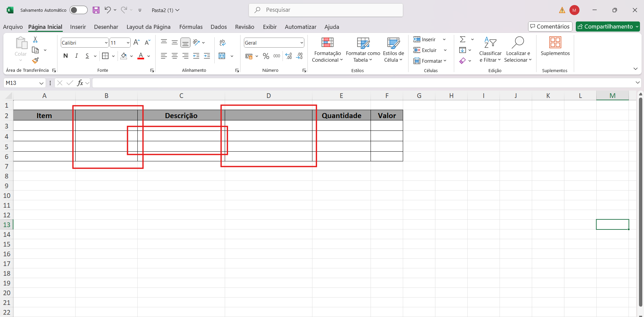Open the Suplementos add-ins icon
The height and width of the screenshot is (317, 644).
pyautogui.click(x=555, y=46)
